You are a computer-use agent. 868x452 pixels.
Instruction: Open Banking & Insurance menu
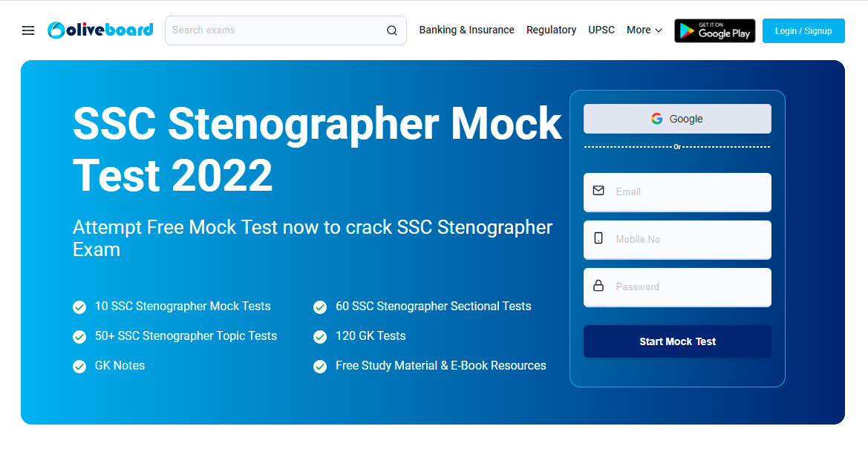466,30
